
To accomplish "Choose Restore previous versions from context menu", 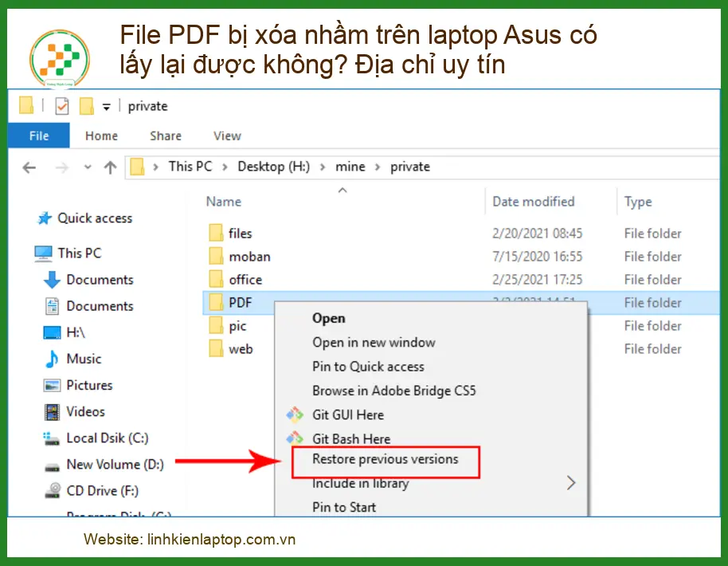I will pos(386,459).
